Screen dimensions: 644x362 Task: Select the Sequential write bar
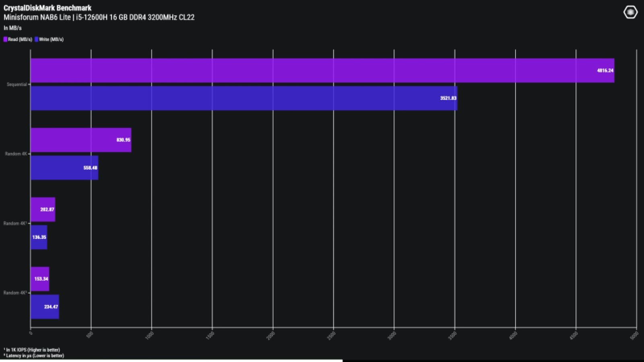243,98
